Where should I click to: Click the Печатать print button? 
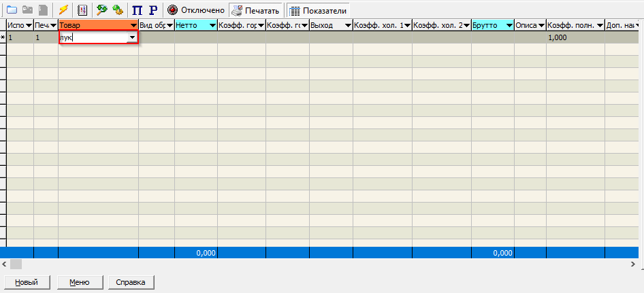[x=255, y=10]
